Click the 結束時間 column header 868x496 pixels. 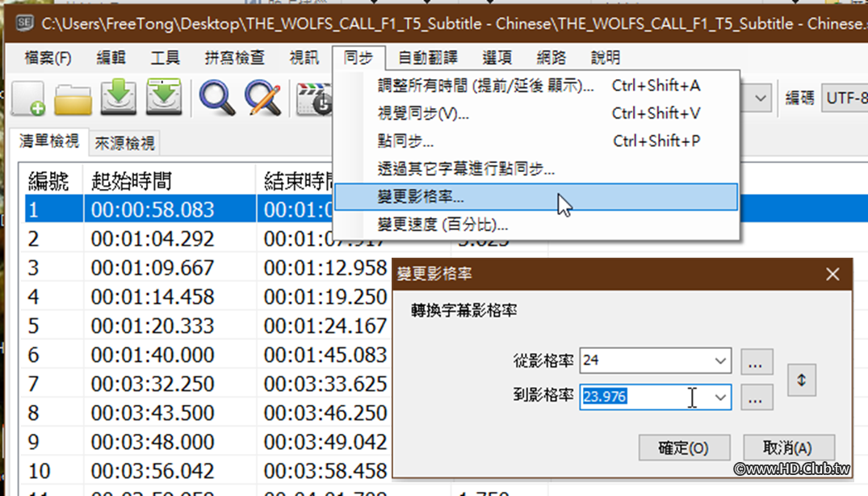pyautogui.click(x=296, y=181)
